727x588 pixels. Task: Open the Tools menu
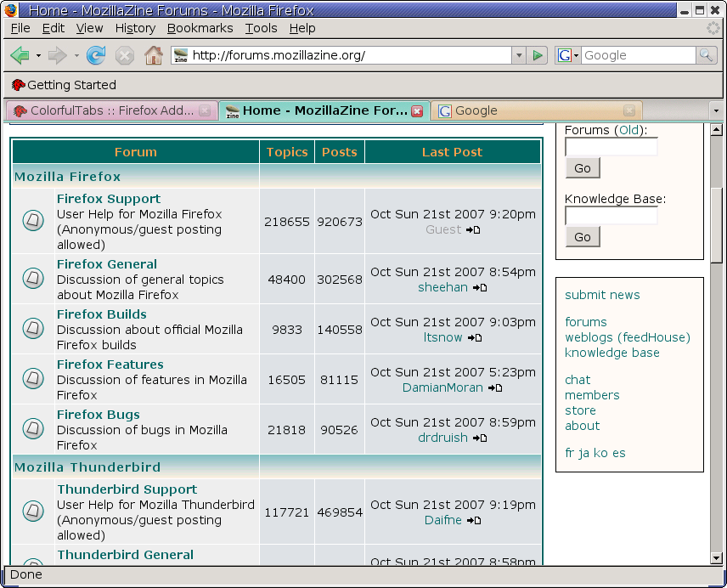tap(261, 29)
